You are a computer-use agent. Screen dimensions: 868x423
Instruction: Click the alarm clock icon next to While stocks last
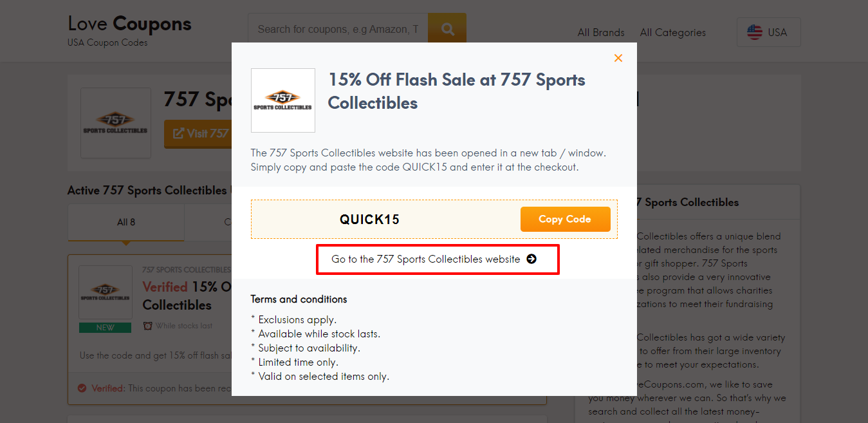(x=148, y=326)
